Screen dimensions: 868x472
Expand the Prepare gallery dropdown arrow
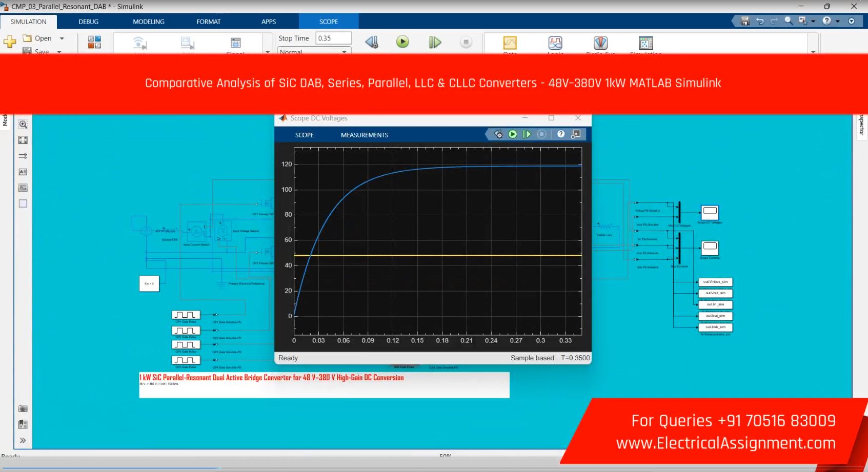point(267,52)
